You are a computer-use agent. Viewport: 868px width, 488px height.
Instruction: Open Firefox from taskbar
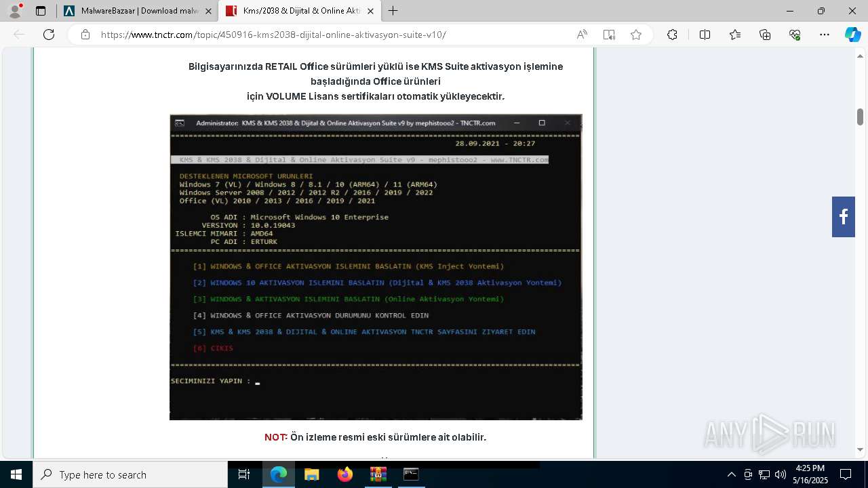click(x=344, y=474)
